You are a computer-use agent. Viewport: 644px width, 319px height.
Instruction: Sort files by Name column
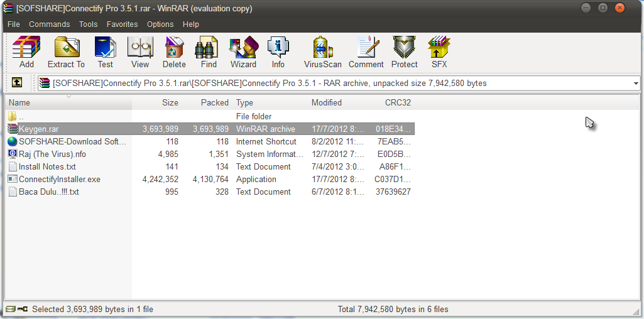coord(68,102)
